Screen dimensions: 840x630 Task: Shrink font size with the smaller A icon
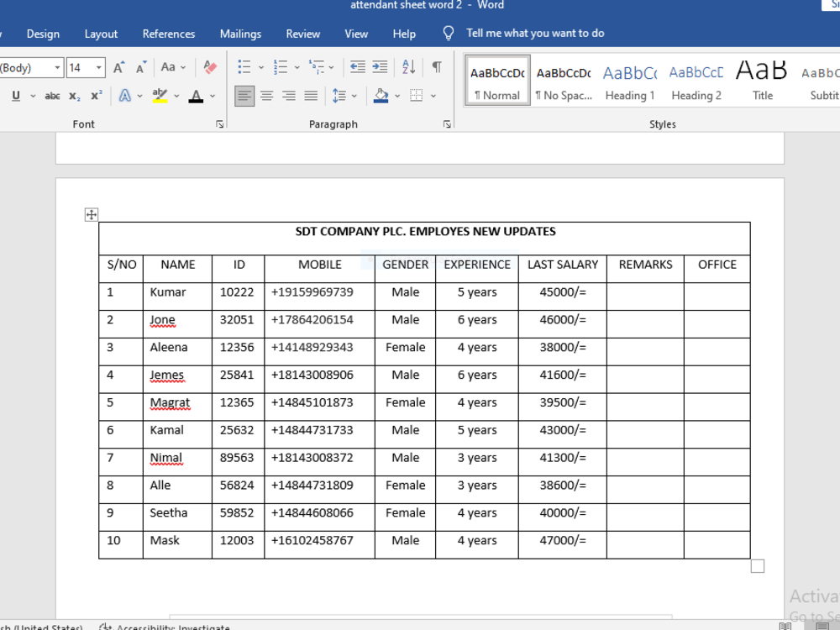[141, 67]
